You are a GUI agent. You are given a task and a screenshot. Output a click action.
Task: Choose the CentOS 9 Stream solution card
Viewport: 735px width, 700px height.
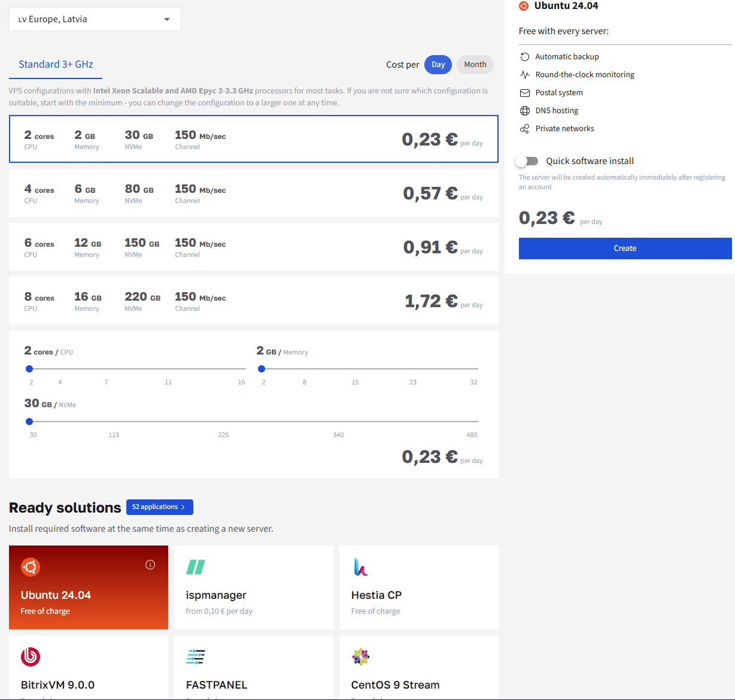tap(419, 667)
